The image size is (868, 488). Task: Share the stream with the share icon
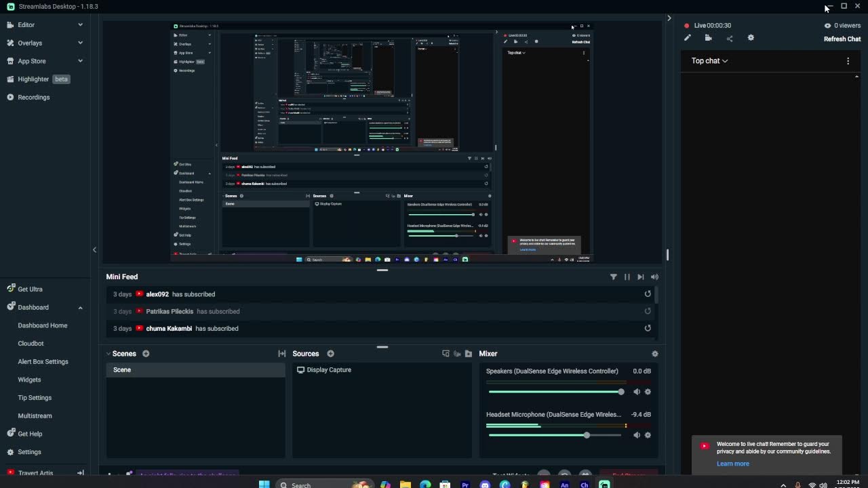click(730, 38)
